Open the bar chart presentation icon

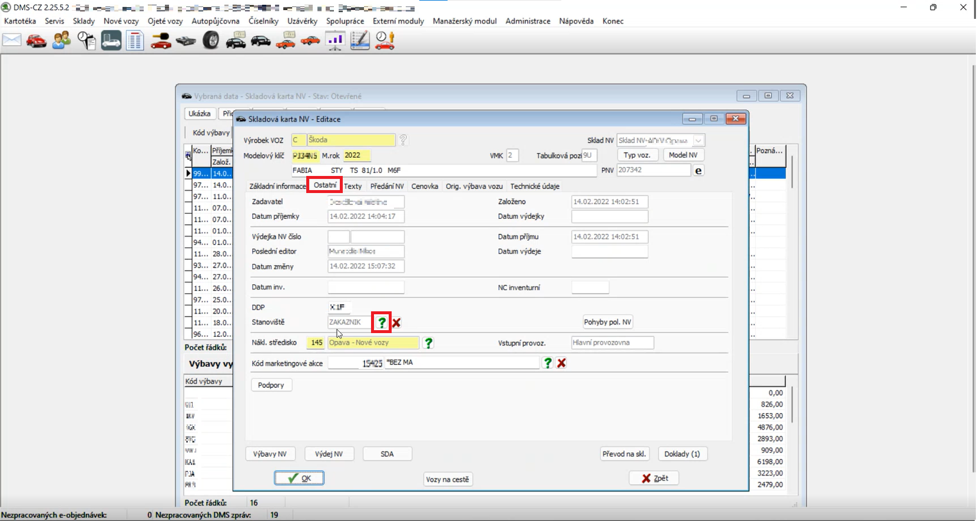(335, 40)
